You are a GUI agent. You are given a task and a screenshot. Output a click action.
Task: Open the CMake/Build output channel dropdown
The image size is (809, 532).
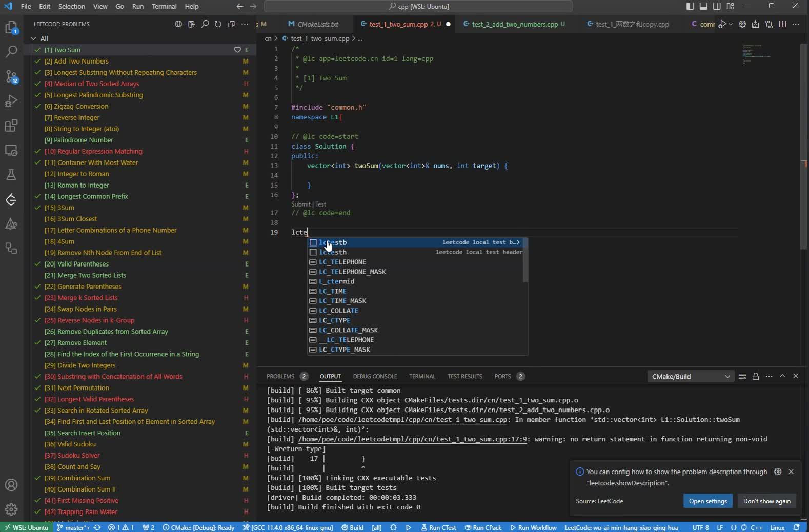[690, 376]
